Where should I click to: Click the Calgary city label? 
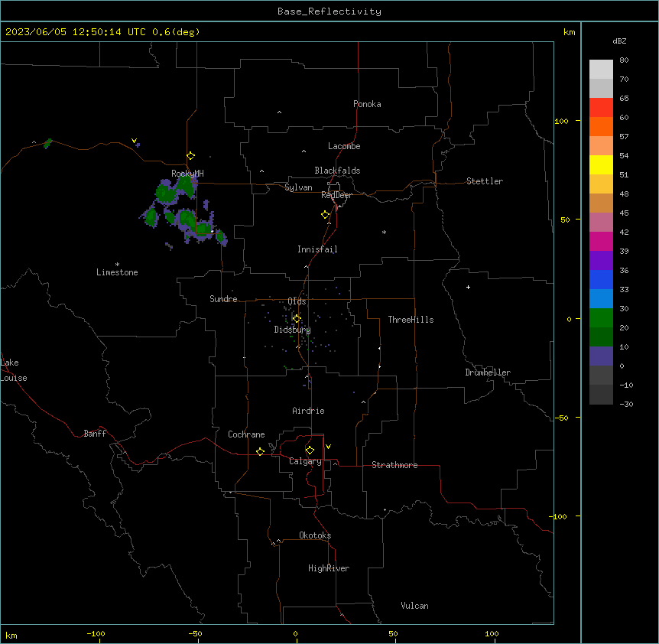306,461
